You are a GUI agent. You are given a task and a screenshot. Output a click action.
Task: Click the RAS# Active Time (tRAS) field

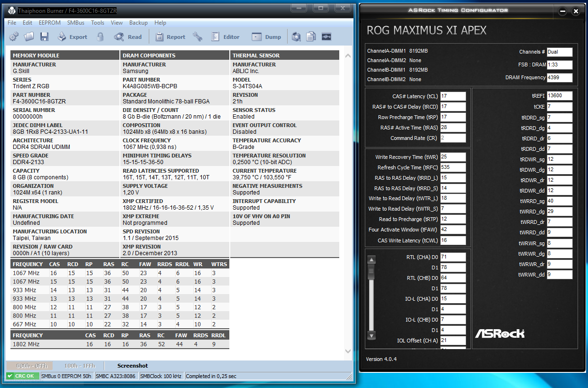coord(453,128)
